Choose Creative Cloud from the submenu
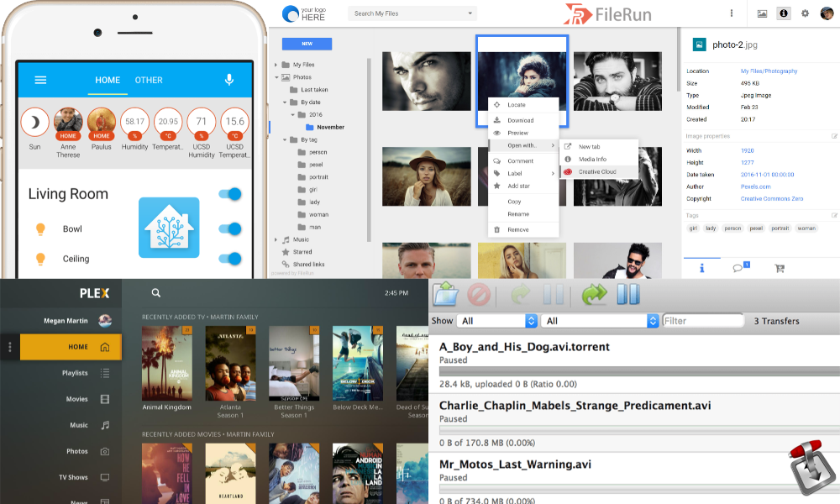Image resolution: width=840 pixels, height=504 pixels. point(597,171)
